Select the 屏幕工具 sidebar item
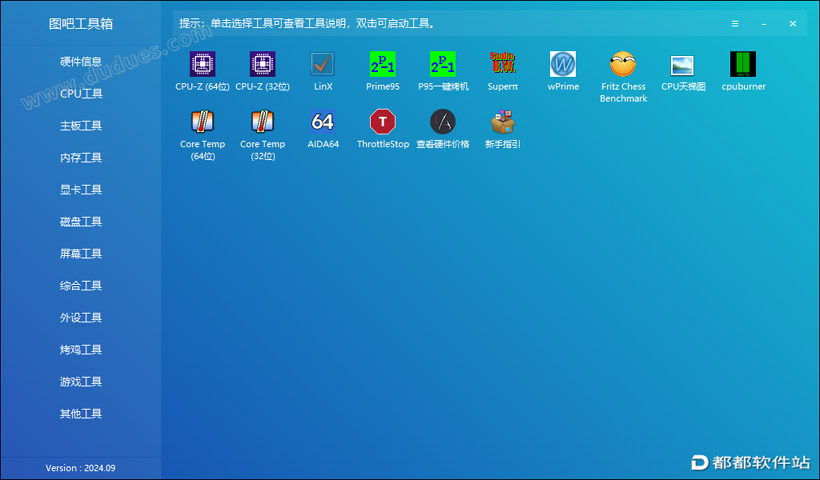Screen dimensions: 820x480 point(81,254)
